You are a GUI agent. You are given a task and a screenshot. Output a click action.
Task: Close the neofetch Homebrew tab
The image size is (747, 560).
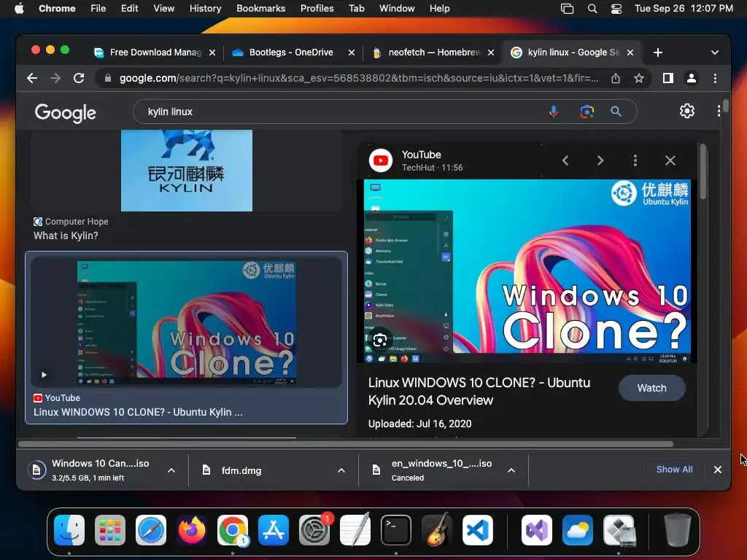pyautogui.click(x=491, y=52)
